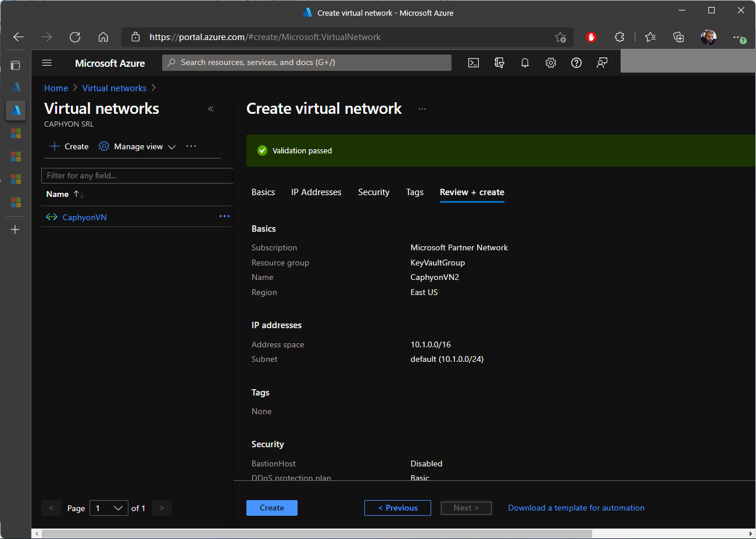Viewport: 756px width, 539px height.
Task: Toggle the vertical tabs panel icon
Action: pos(16,65)
